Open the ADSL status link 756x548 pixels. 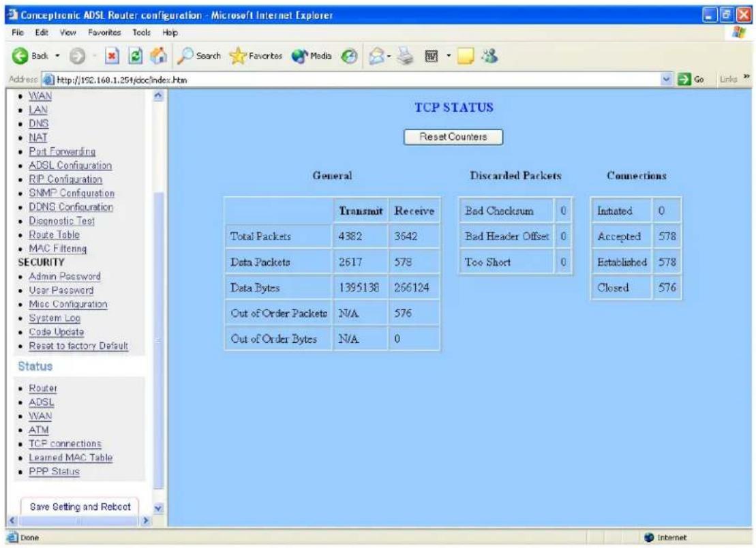[x=42, y=402]
